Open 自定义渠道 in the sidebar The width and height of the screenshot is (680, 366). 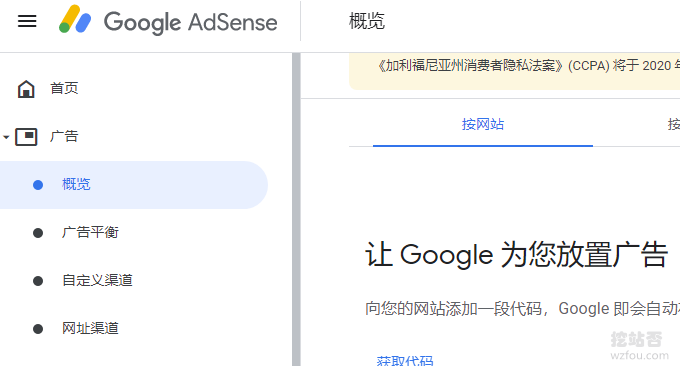point(97,280)
